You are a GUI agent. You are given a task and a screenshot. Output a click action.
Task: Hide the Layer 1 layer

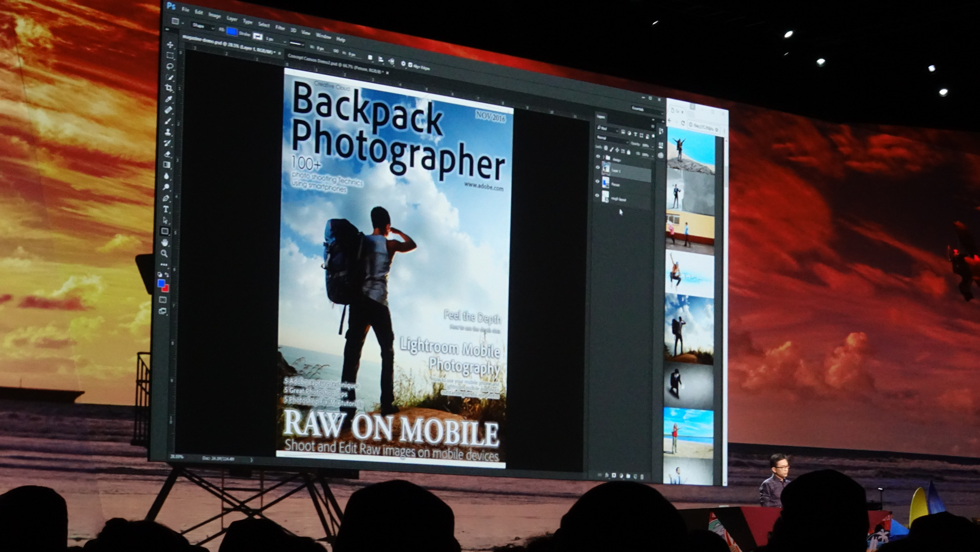pyautogui.click(x=597, y=167)
